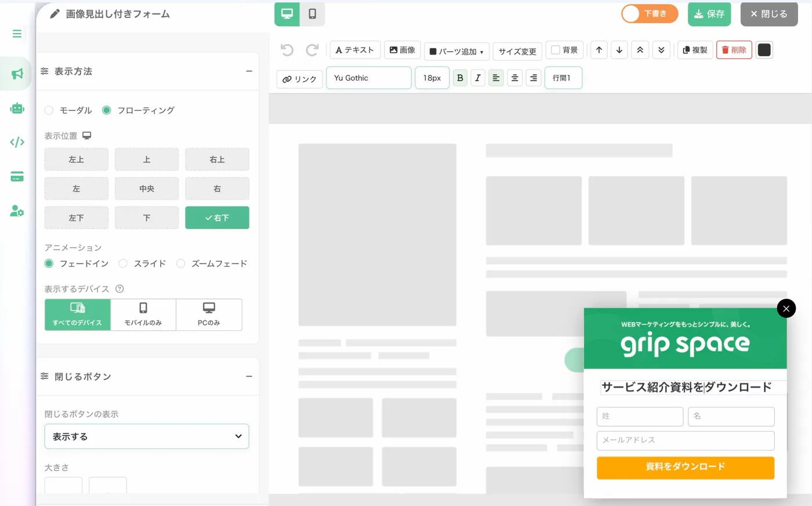The height and width of the screenshot is (506, 812).
Task: Open the robot icon in the sidebar
Action: click(x=17, y=108)
